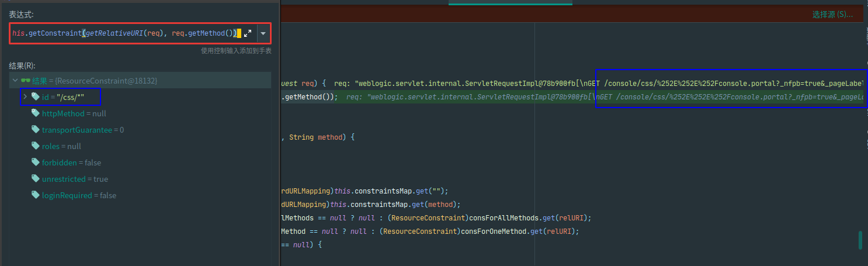The height and width of the screenshot is (266, 868).
Task: Expand the id = "/css/*" node
Action: click(25, 96)
